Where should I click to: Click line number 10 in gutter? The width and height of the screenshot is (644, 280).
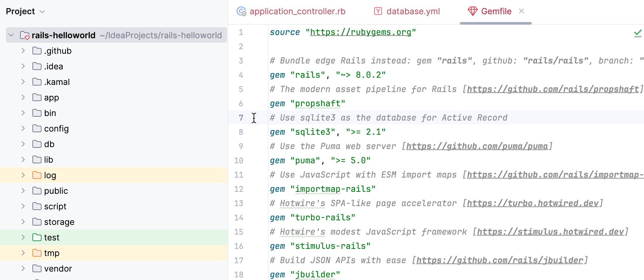pos(239,161)
